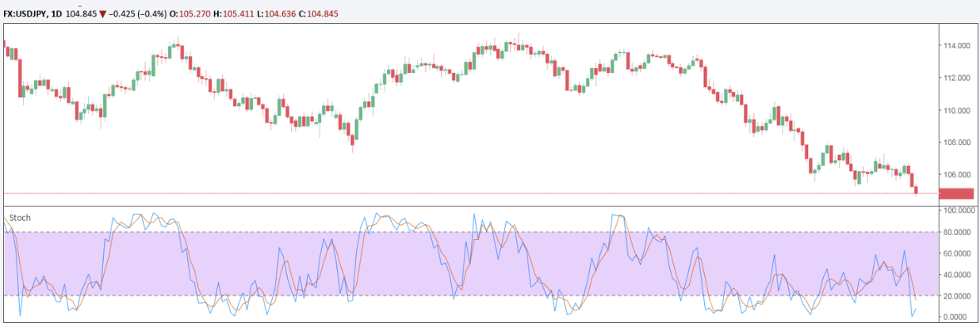Click the 60.0000 stochastic axis label
Image resolution: width=980 pixels, height=323 pixels.
(x=959, y=253)
